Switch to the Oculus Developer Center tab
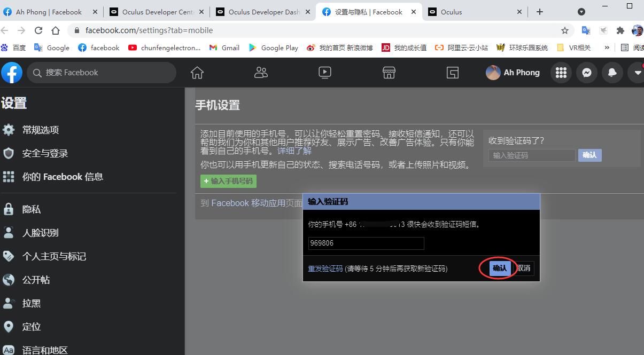This screenshot has width=644, height=355. (x=158, y=12)
